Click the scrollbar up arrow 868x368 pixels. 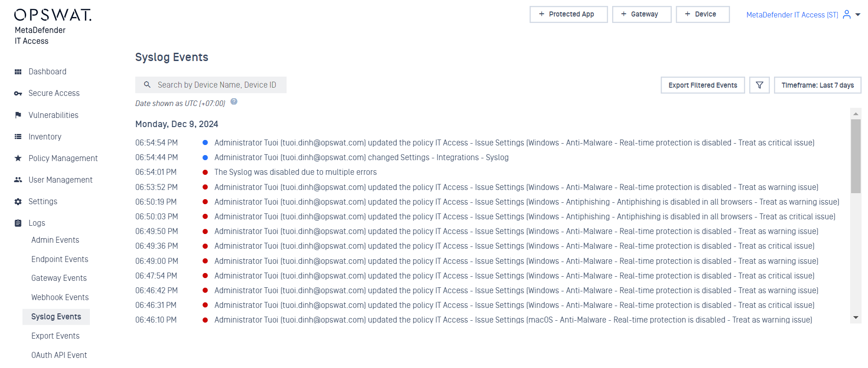pyautogui.click(x=856, y=113)
